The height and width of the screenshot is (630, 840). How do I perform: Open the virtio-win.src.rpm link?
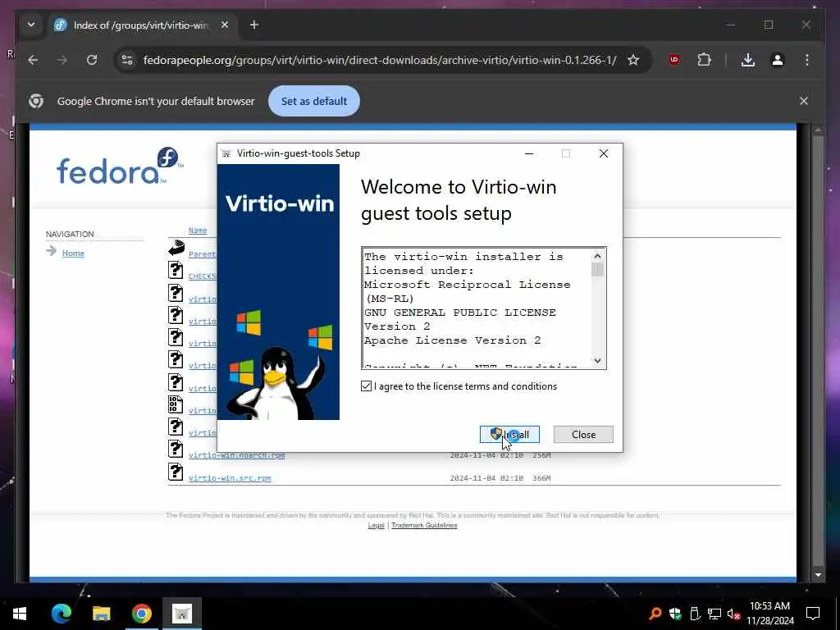tap(230, 478)
